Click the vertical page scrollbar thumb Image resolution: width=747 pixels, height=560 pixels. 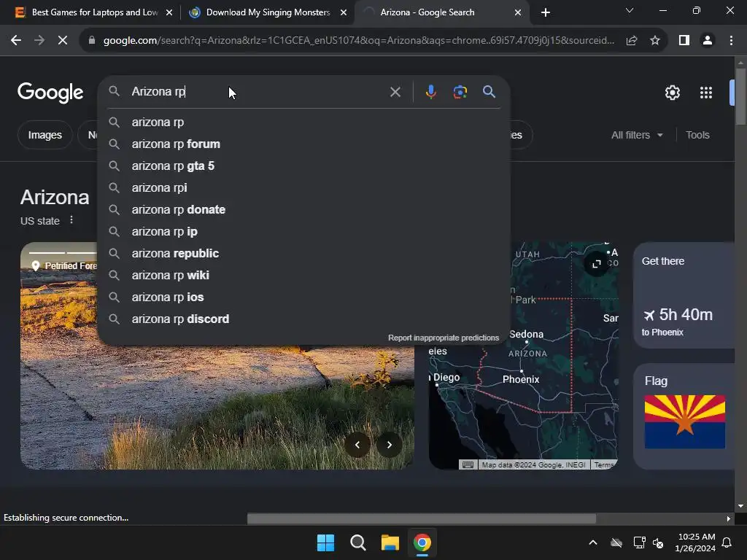pos(740,97)
